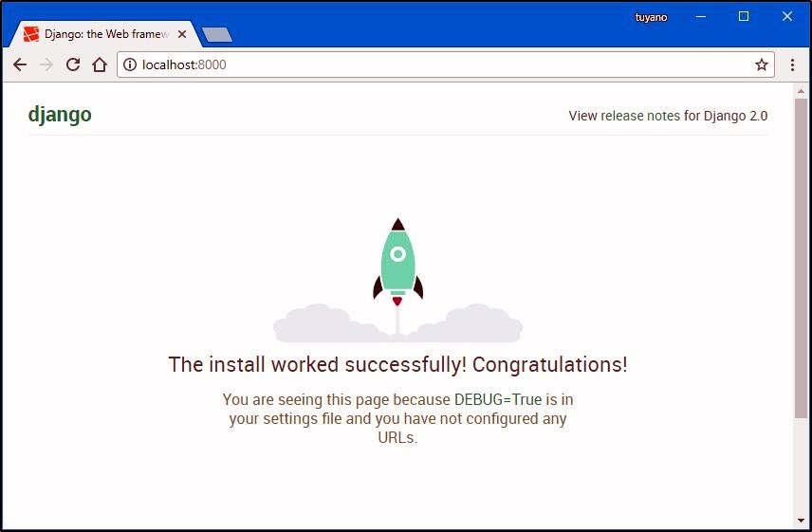
Task: Click the vertical scrollbar thumb
Action: [x=802, y=256]
